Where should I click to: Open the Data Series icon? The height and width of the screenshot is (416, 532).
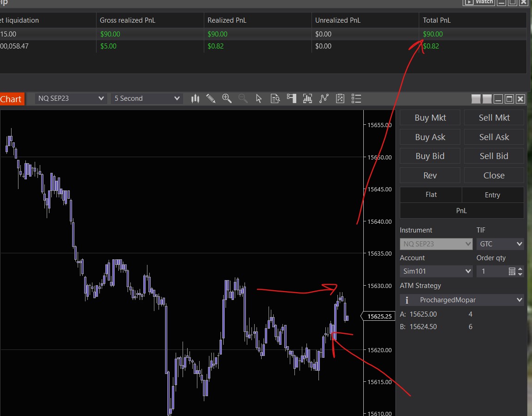point(307,99)
